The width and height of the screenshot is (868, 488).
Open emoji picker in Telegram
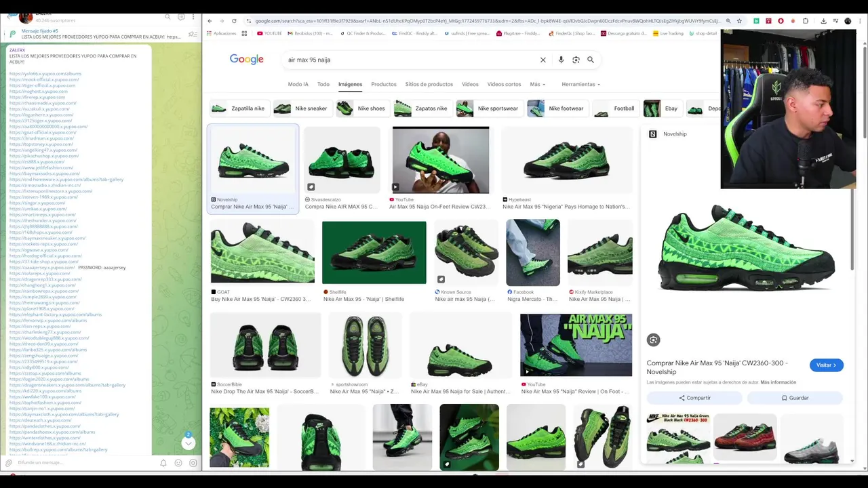tap(178, 463)
